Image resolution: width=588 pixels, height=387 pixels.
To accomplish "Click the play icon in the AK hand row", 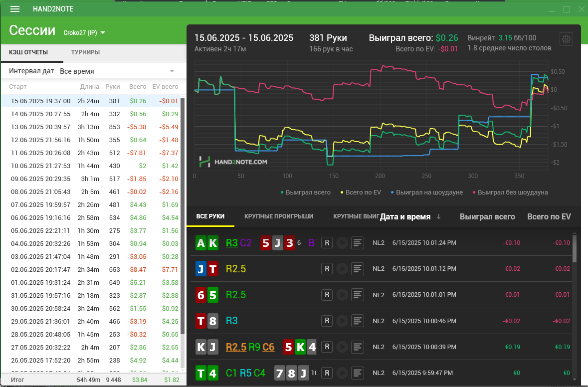I will click(342, 243).
